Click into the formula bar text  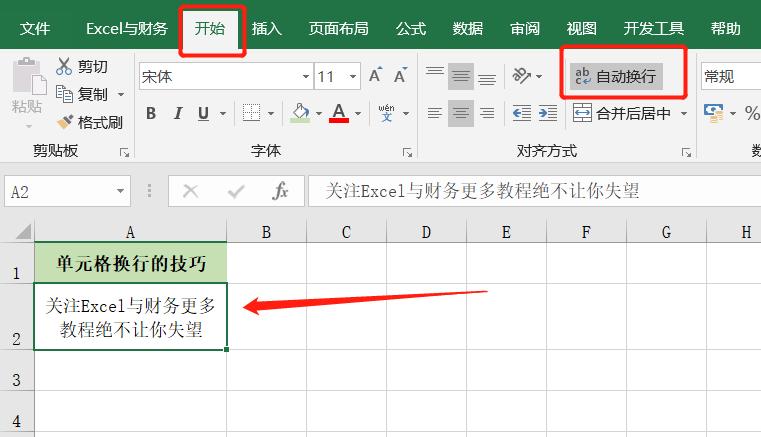point(534,191)
